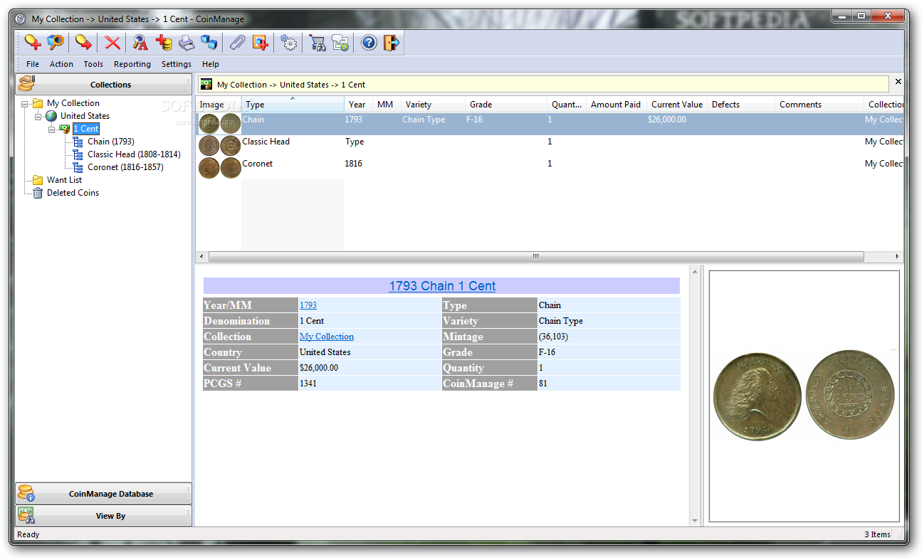Click the speech bubble globe icon
This screenshot has height=560, width=924.
[x=340, y=43]
